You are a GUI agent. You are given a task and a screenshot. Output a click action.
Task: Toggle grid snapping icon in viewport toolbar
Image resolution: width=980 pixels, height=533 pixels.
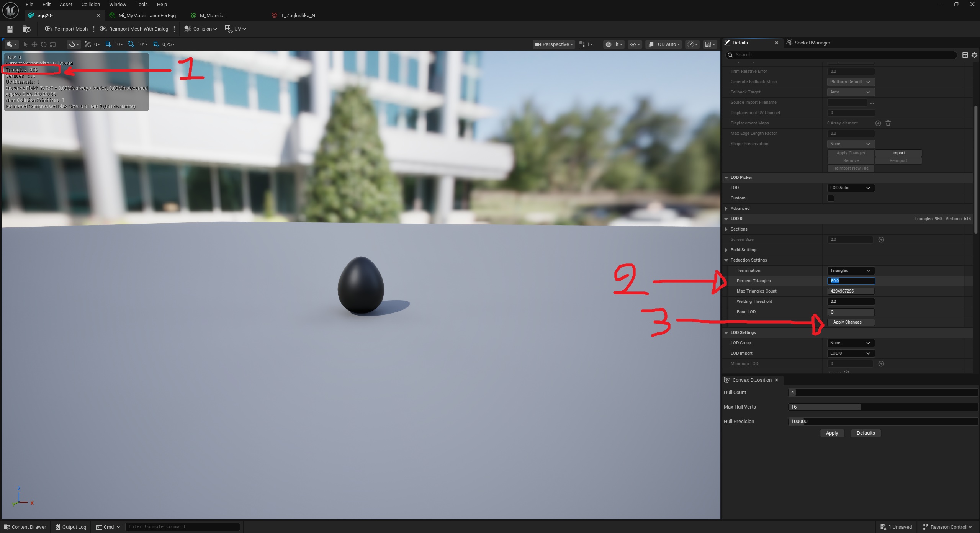pos(108,44)
